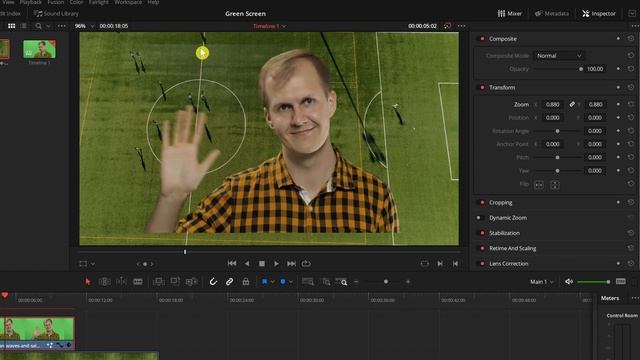The image size is (640, 360).
Task: Open the Timeline 1 name dropdown
Action: coord(269,26)
